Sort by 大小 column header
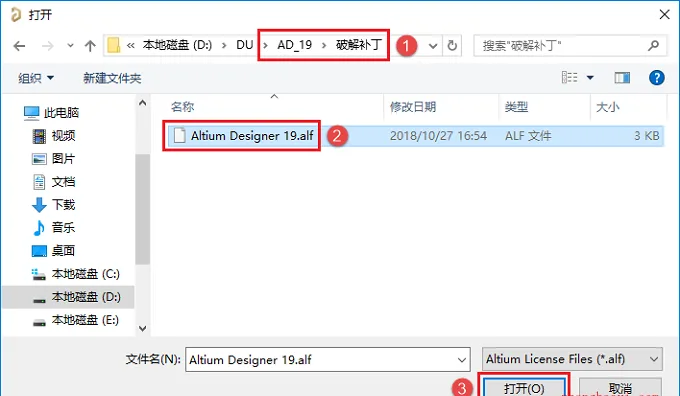Screen dimensions: 680x396 click(x=608, y=107)
